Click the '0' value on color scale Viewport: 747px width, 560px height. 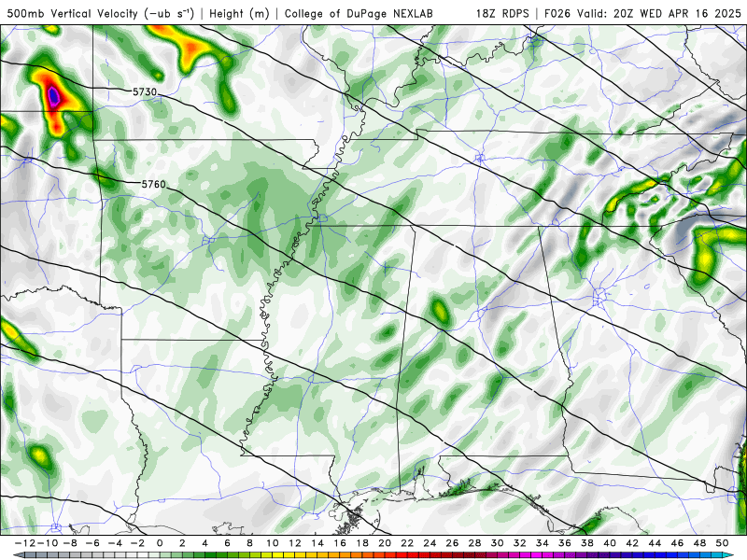point(160,543)
